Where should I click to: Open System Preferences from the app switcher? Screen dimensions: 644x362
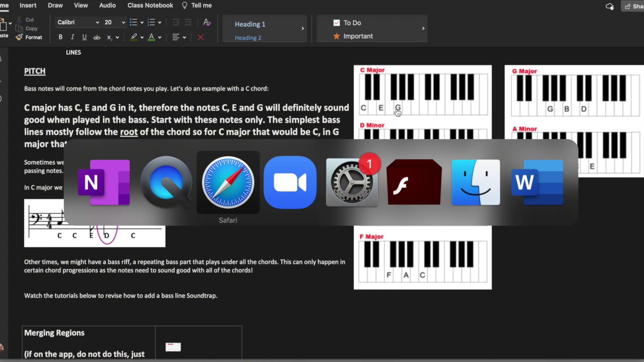352,183
